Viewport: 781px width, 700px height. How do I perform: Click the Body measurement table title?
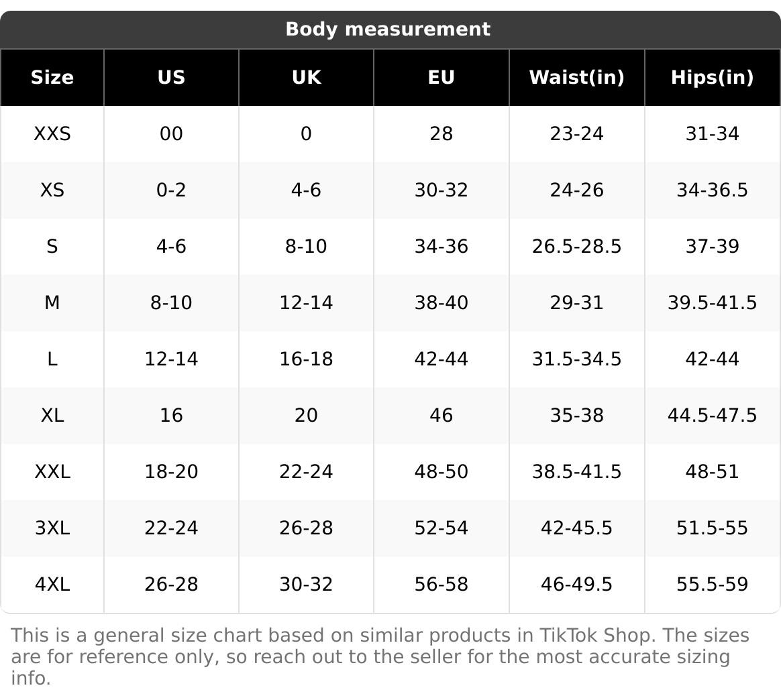(x=388, y=30)
